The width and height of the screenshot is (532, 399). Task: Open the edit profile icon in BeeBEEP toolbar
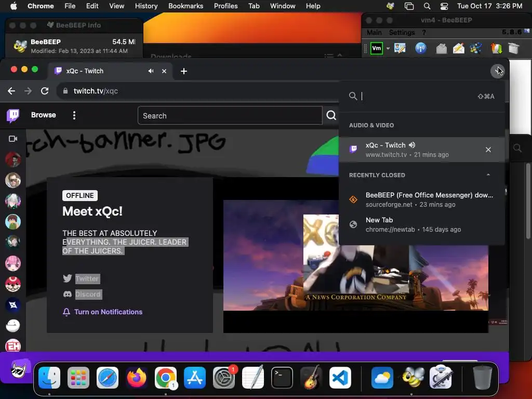pyautogui.click(x=400, y=48)
